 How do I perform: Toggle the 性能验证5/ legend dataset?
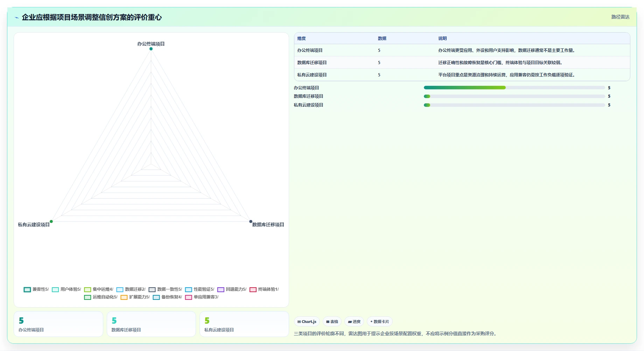(x=199, y=289)
